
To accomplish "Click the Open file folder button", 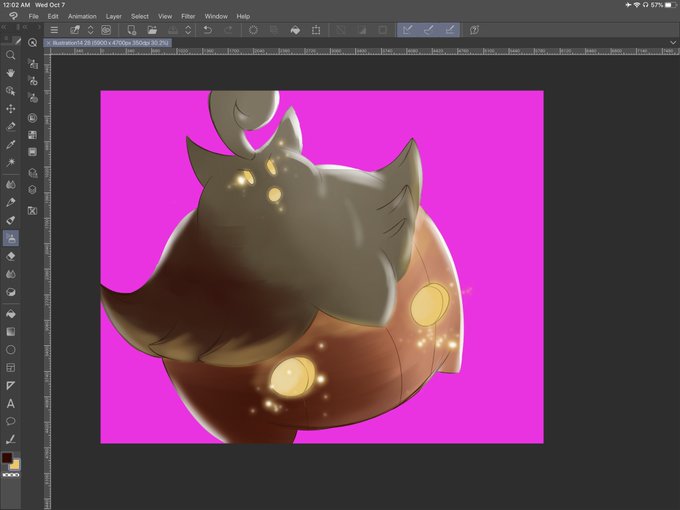I will 152,30.
